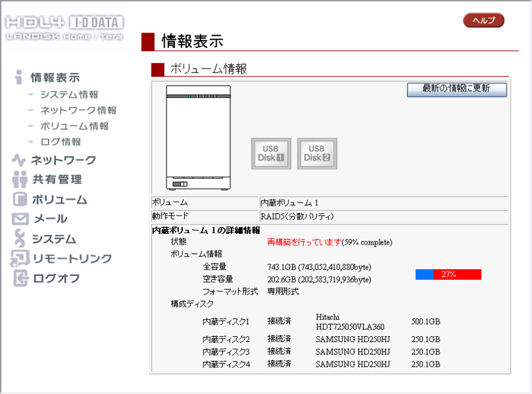Click 500.1GB disk size value
532x394 pixels.
tap(426, 322)
